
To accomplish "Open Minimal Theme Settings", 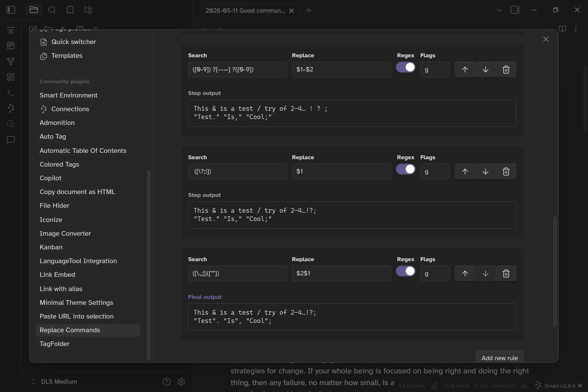I will click(88, 303).
